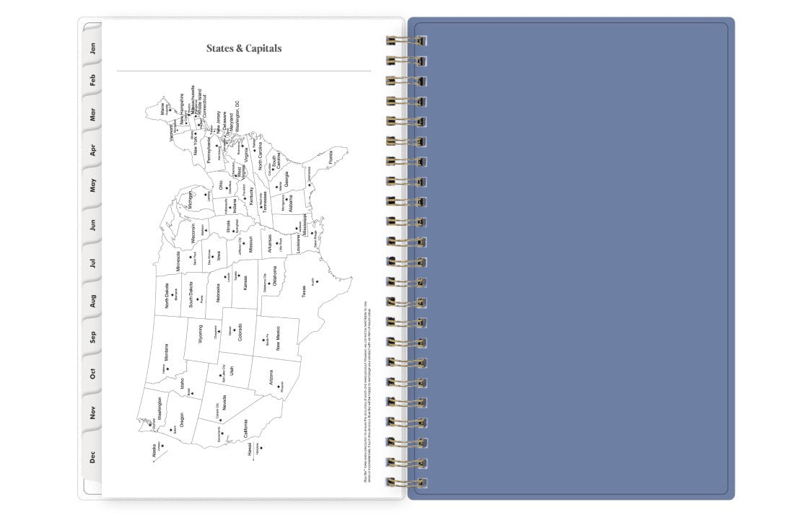
Task: Open the Jul tab
Action: tap(92, 263)
